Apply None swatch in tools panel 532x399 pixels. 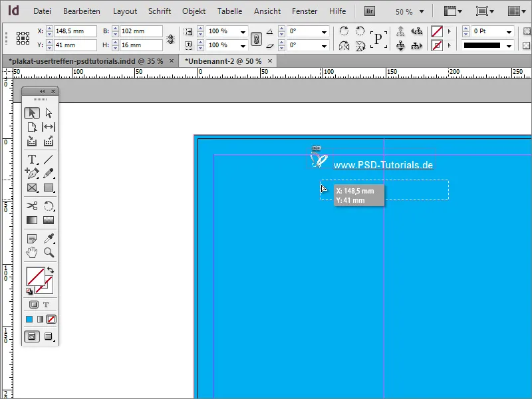(x=51, y=319)
